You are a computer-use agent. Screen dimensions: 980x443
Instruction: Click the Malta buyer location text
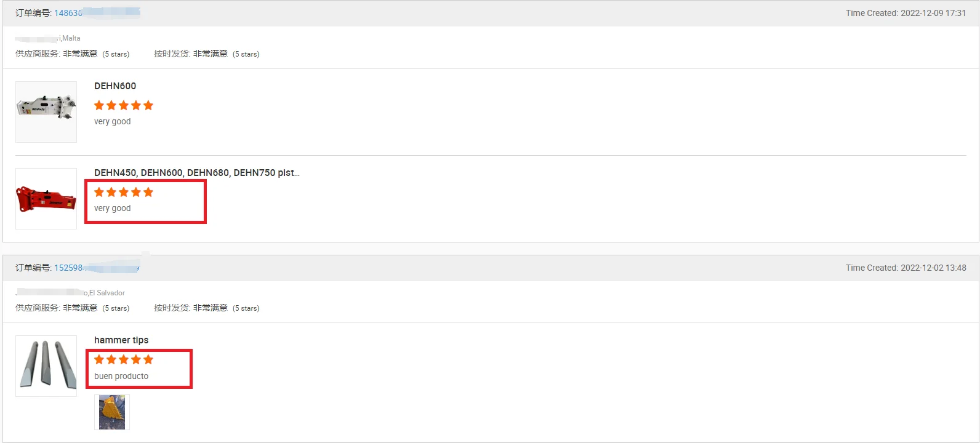click(71, 38)
